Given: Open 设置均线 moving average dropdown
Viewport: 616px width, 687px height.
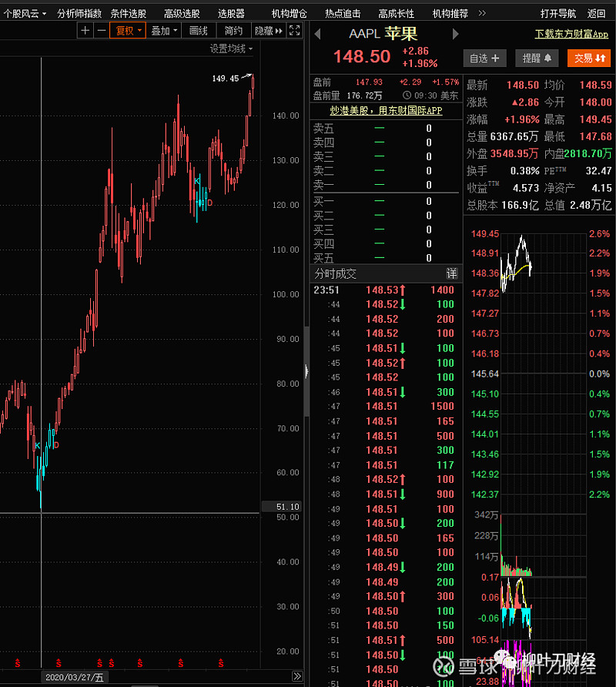Looking at the screenshot, I should tap(231, 49).
